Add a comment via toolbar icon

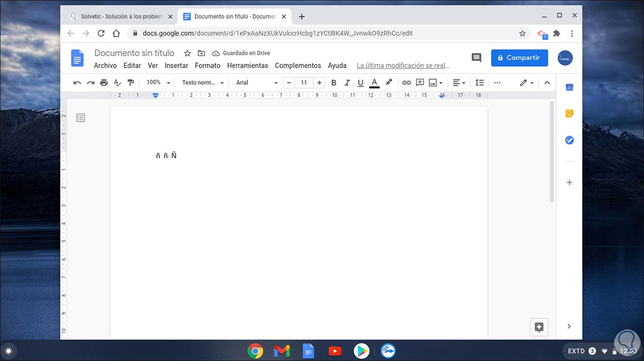420,83
